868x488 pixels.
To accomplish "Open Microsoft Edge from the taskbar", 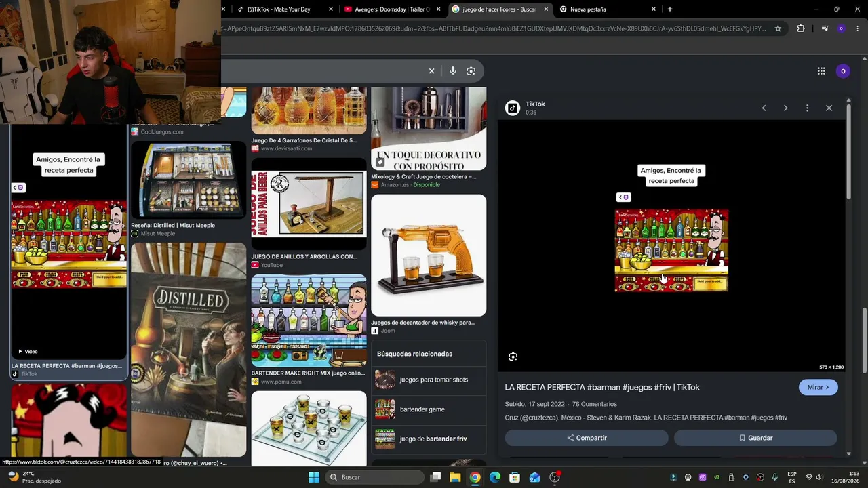I will tap(495, 477).
